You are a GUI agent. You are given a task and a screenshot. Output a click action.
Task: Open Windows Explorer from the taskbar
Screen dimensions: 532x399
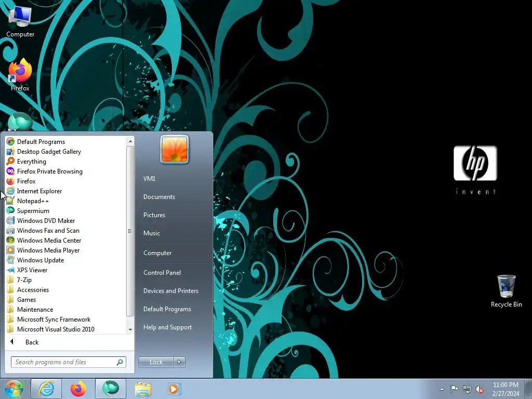pyautogui.click(x=143, y=389)
